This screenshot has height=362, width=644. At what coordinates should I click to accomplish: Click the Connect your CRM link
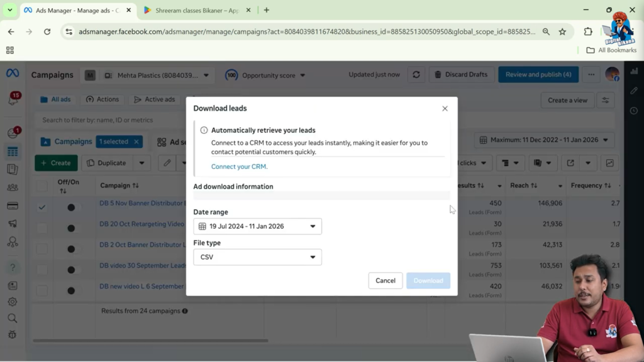tap(239, 166)
